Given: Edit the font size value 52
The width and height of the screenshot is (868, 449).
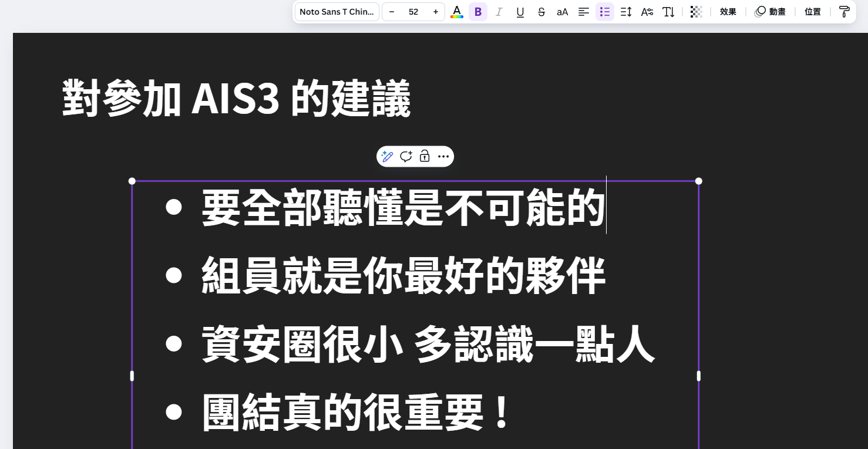Looking at the screenshot, I should (413, 12).
